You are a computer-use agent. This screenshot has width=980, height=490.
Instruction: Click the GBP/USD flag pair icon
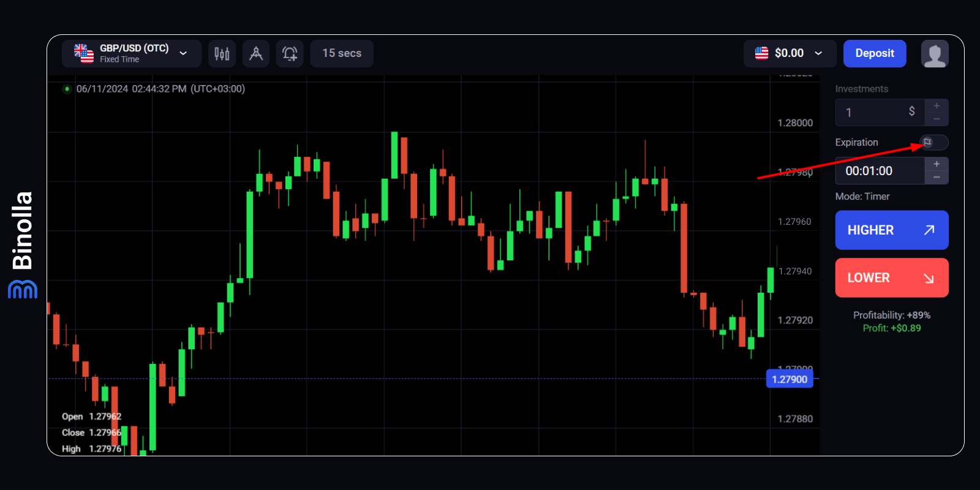84,53
